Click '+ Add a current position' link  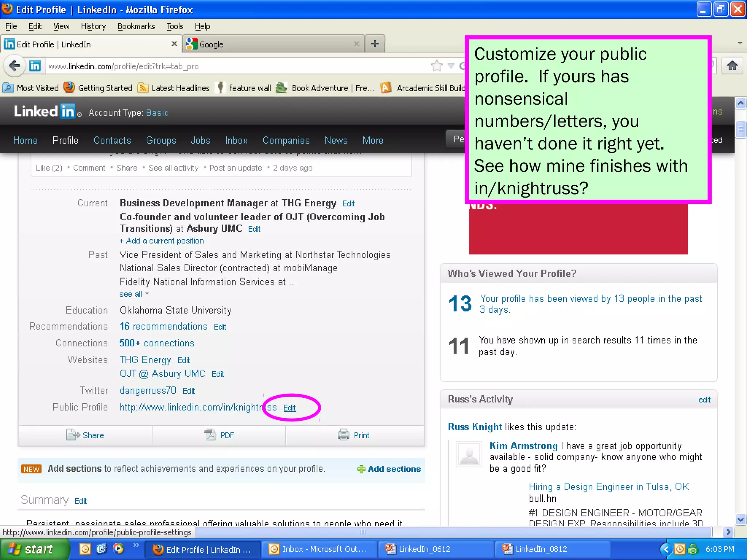click(x=162, y=241)
